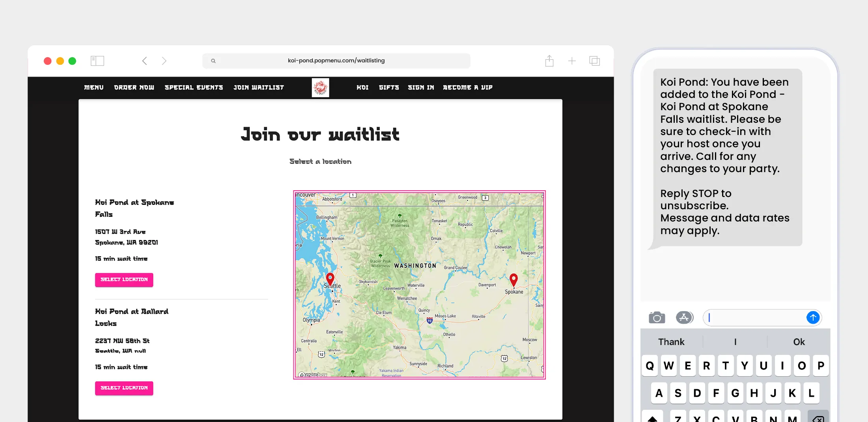Click the Koi Pond at Ballard Locks heading

pyautogui.click(x=132, y=317)
